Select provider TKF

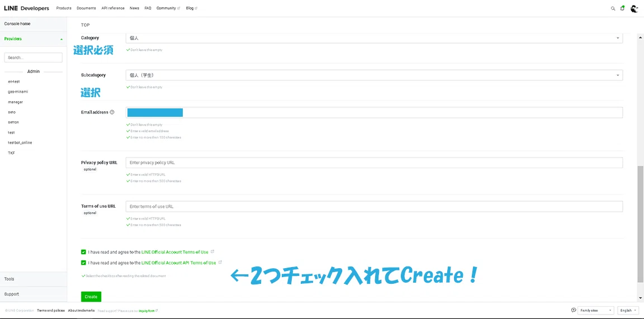[12, 153]
